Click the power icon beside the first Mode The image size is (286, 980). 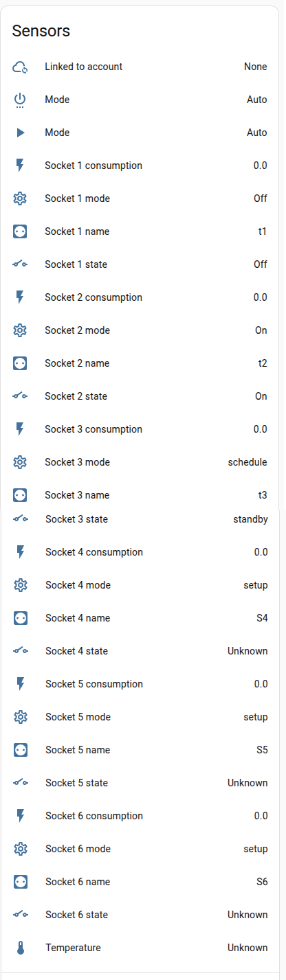tap(20, 100)
